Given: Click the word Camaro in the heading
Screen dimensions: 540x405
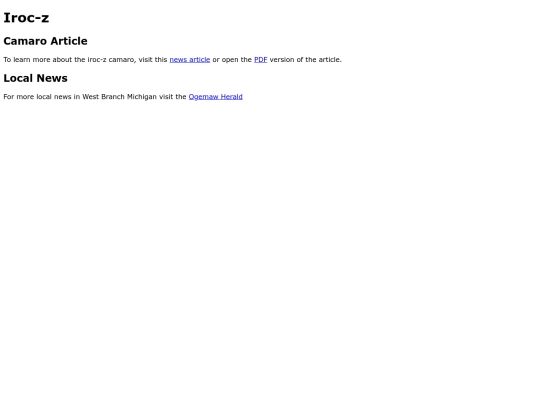Looking at the screenshot, I should [x=25, y=41].
